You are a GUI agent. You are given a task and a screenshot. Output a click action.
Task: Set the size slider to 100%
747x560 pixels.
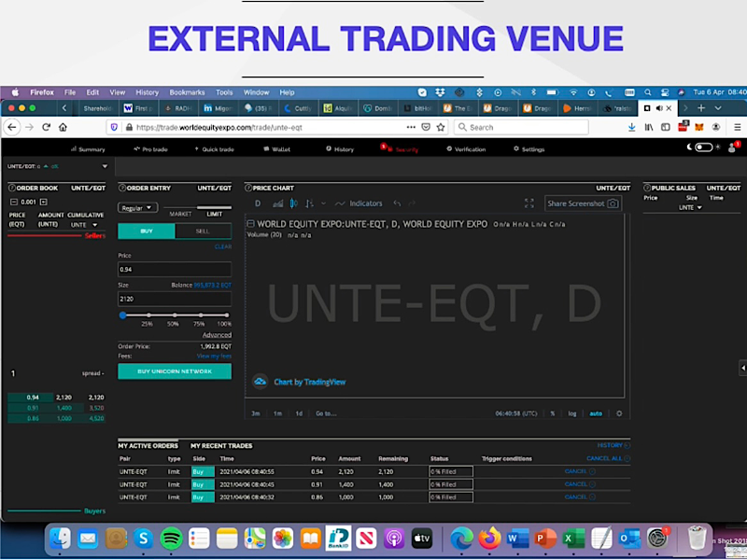click(227, 315)
